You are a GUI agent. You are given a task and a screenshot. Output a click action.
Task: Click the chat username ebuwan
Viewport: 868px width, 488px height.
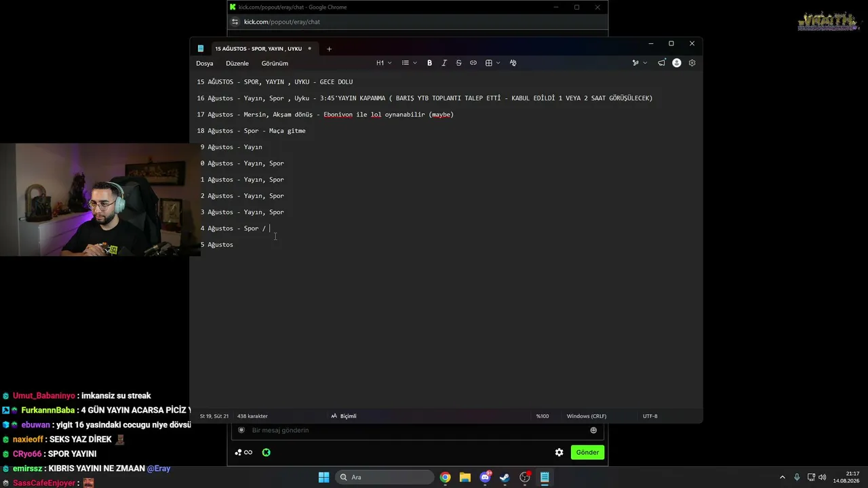click(x=36, y=425)
